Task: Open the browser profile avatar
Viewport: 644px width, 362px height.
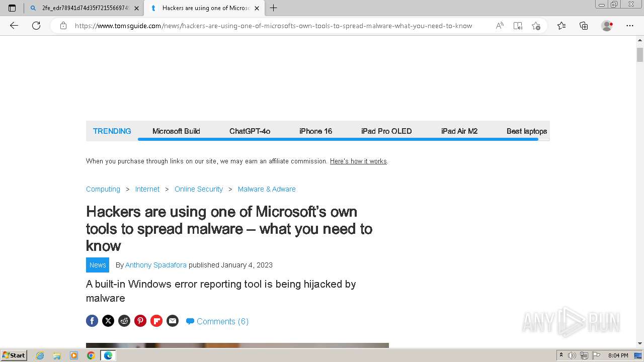Action: pyautogui.click(x=607, y=26)
